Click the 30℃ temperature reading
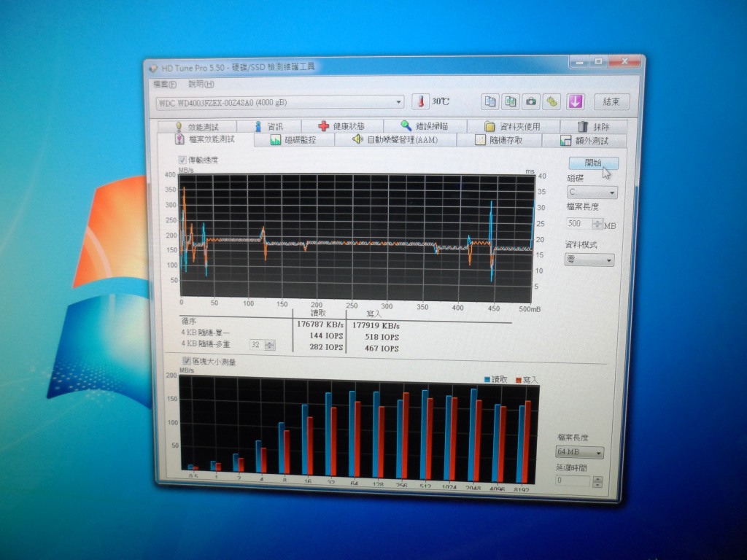747x560 pixels. point(440,101)
